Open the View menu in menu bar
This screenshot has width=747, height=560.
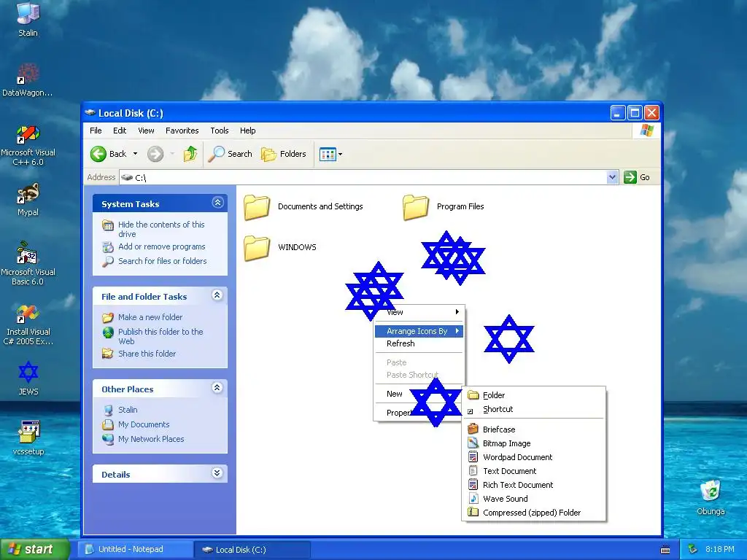tap(146, 131)
